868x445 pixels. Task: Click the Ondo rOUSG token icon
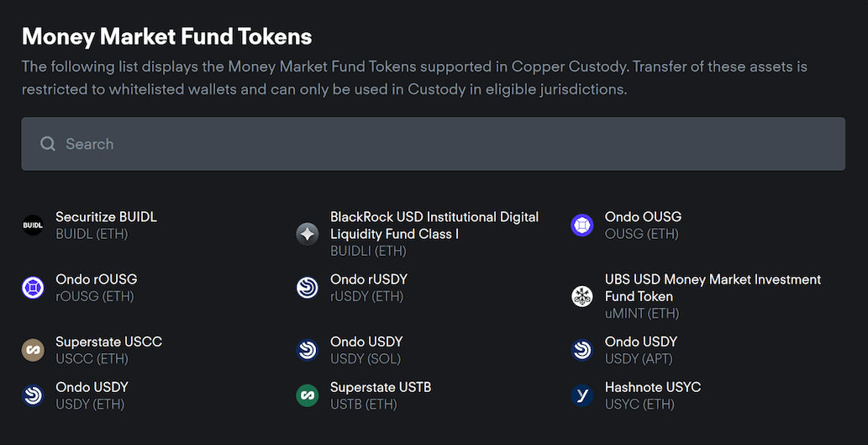pos(33,288)
